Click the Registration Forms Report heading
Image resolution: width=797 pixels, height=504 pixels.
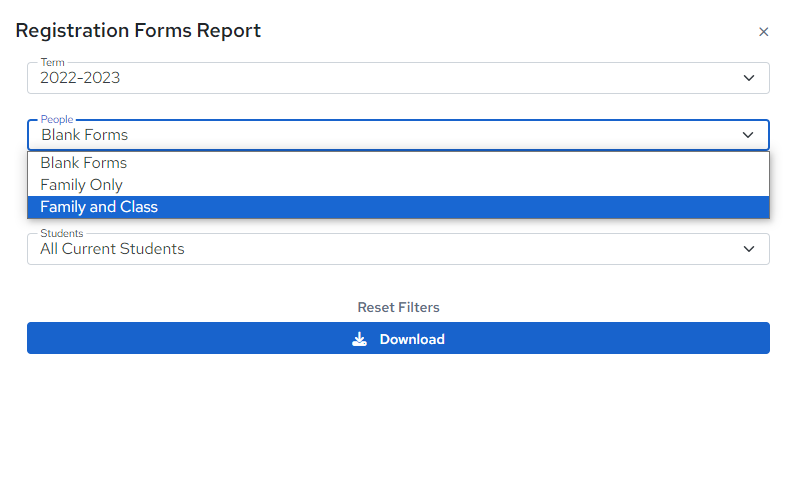138,30
